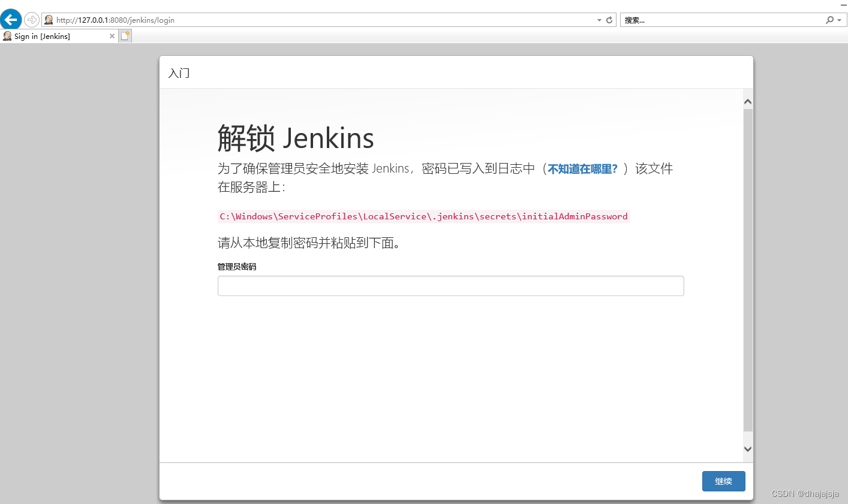Click the scrollbar down arrow
The width and height of the screenshot is (848, 504).
tap(748, 449)
